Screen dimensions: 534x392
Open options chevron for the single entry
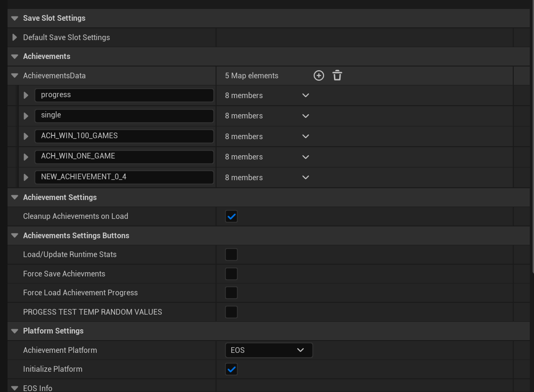click(x=306, y=116)
